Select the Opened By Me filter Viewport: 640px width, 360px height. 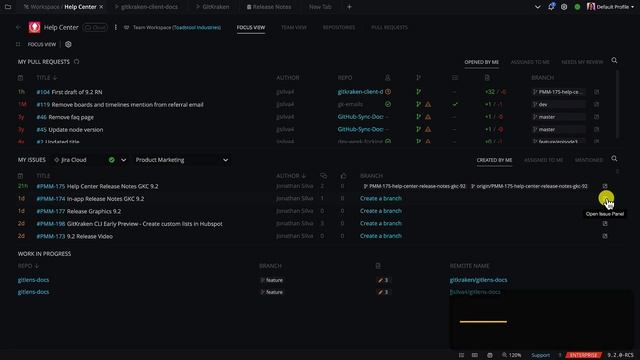point(481,62)
